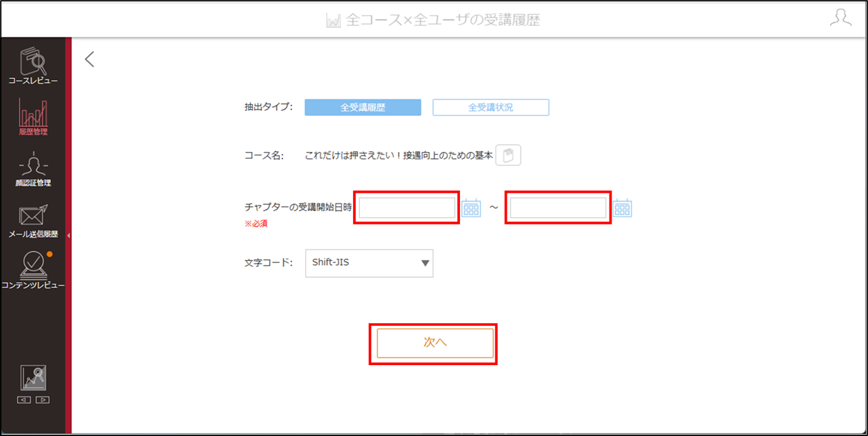Open メール送信履歴 in the sidebar
This screenshot has height=436, width=868.
[32, 222]
